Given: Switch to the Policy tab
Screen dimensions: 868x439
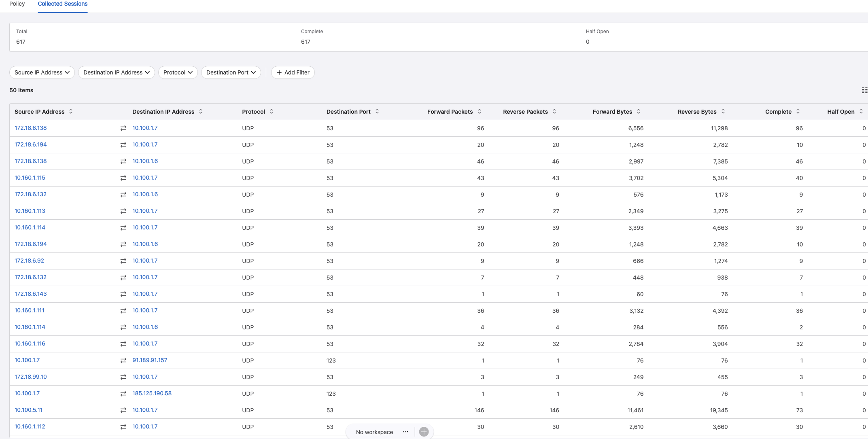Looking at the screenshot, I should point(17,4).
